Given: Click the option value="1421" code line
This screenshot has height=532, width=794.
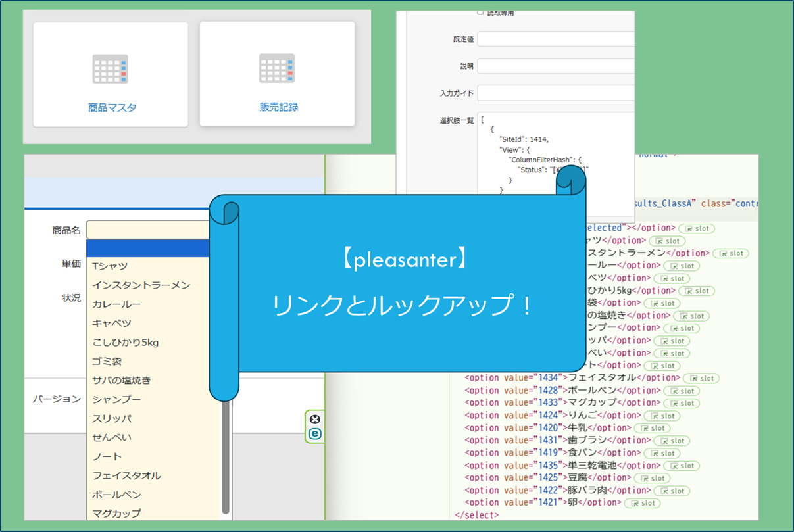Looking at the screenshot, I should [543, 503].
